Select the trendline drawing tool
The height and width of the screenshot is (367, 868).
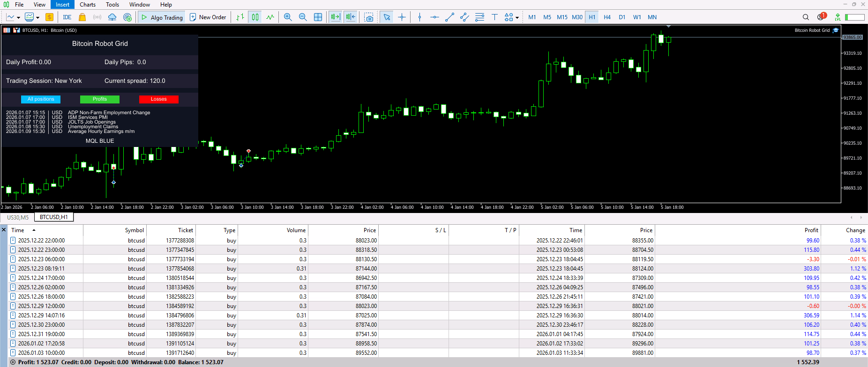click(449, 17)
